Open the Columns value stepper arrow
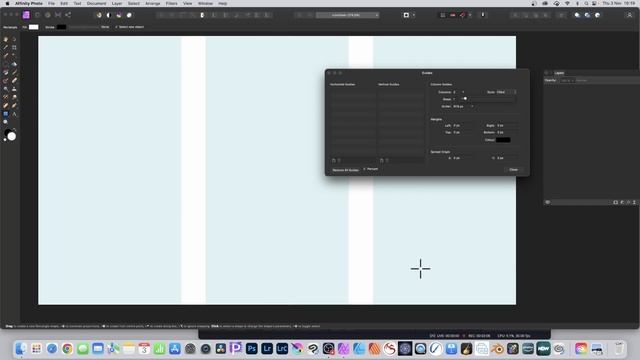Screen dimensions: 640x360 [463, 92]
